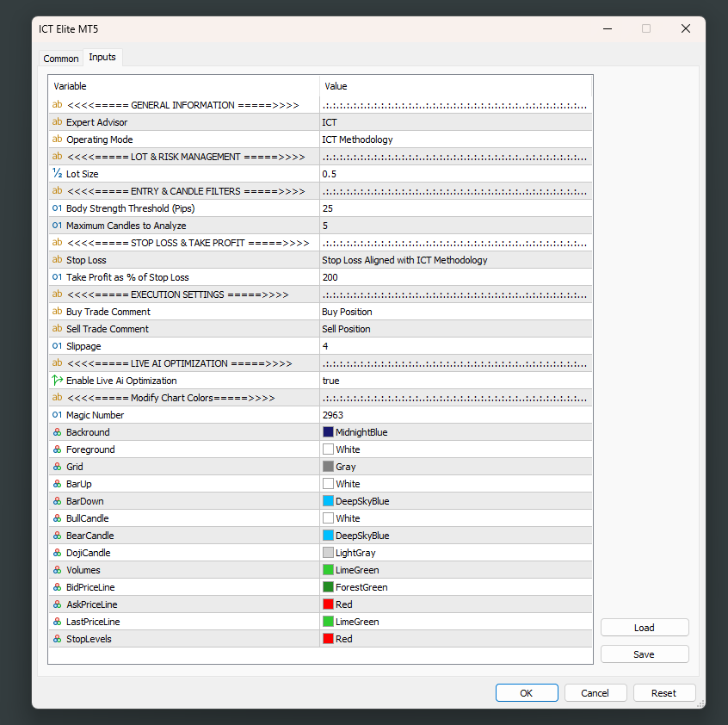Click the color icon beside BullCandle
Viewport: 728px width, 725px height.
click(57, 517)
